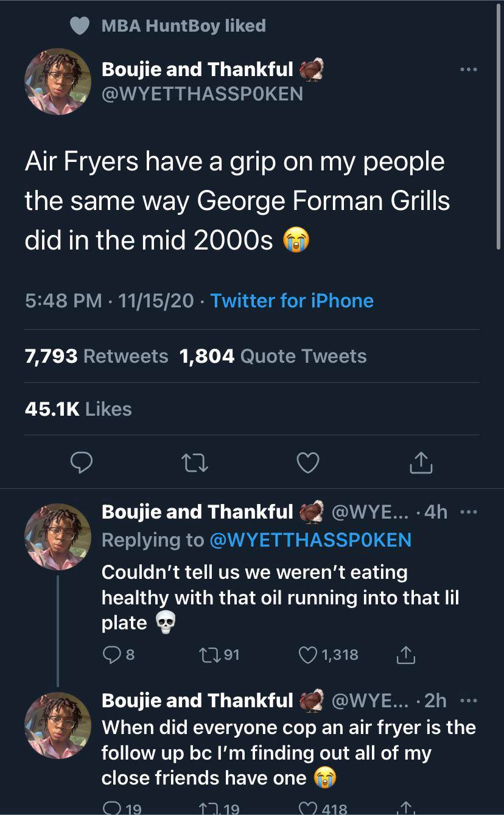Reply to the 'cop an air fryer' tweet
The image size is (504, 815).
(x=111, y=809)
